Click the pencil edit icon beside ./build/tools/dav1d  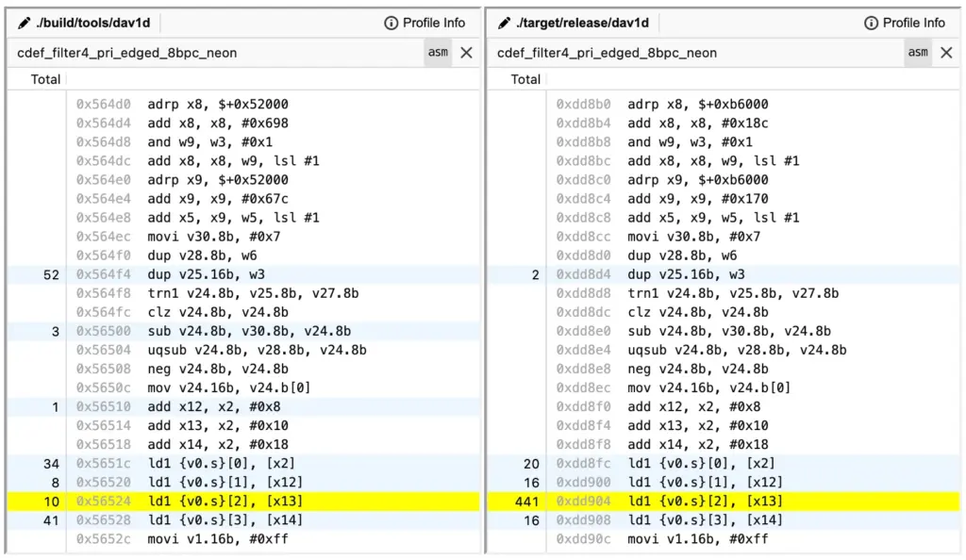[24, 23]
